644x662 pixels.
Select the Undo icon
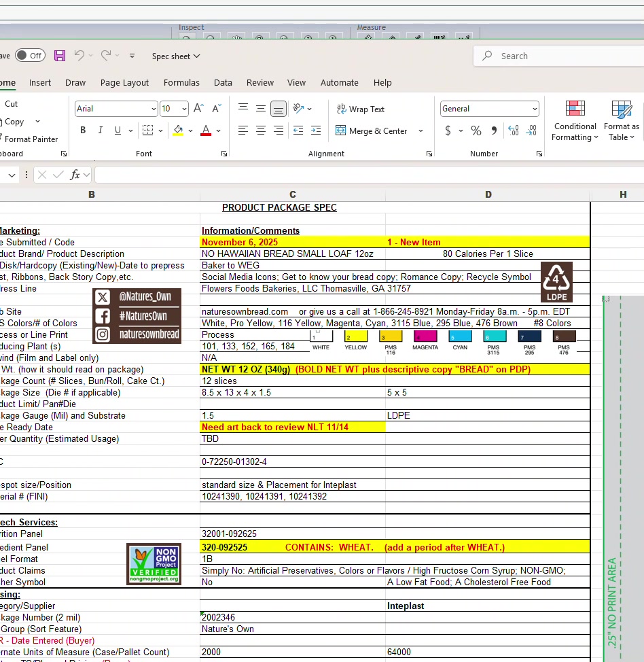pos(80,56)
